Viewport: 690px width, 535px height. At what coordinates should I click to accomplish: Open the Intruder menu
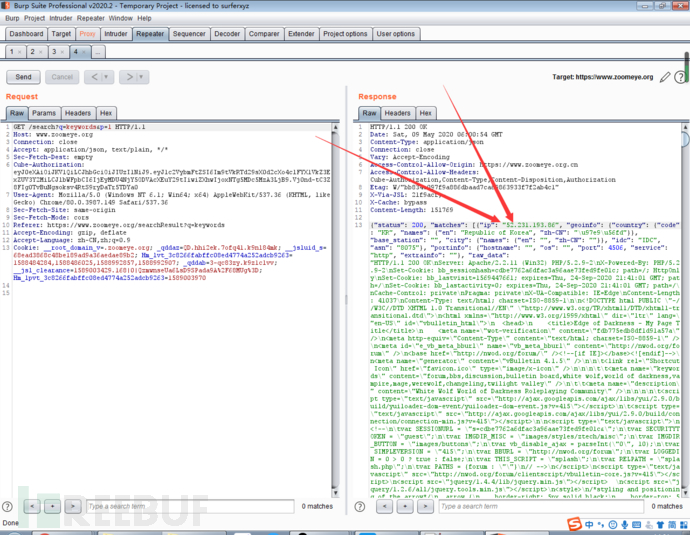click(61, 18)
